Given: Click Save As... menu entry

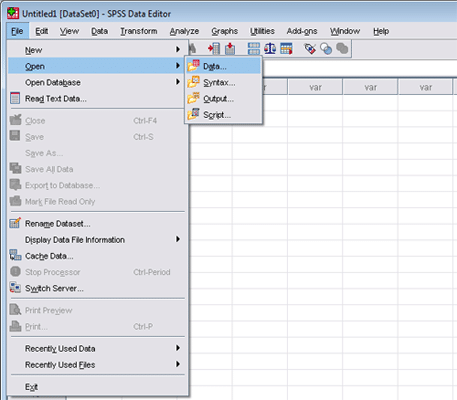Looking at the screenshot, I should (97, 153).
